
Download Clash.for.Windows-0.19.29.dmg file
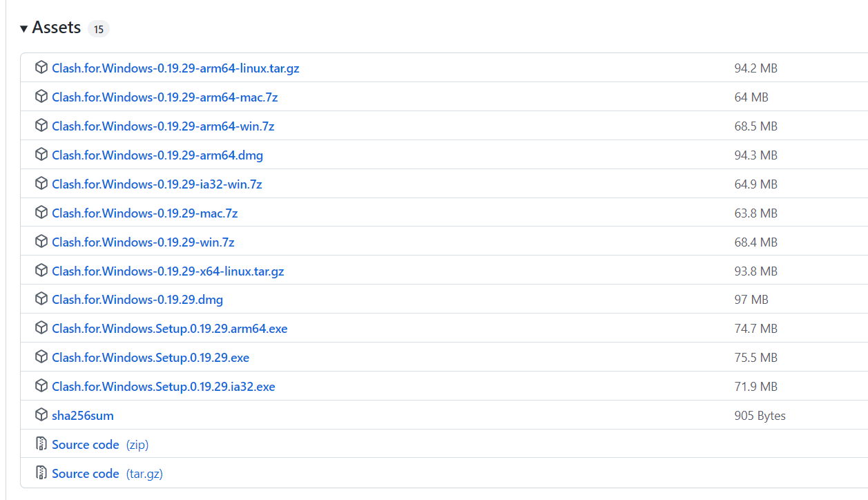click(x=137, y=300)
